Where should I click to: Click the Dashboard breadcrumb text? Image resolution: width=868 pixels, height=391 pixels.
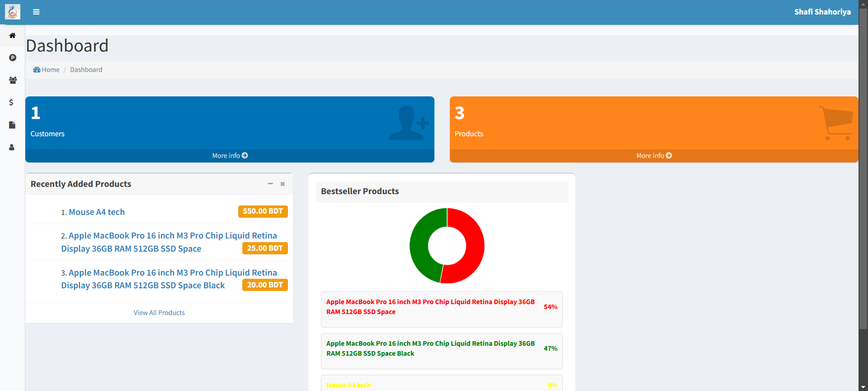[x=86, y=70]
